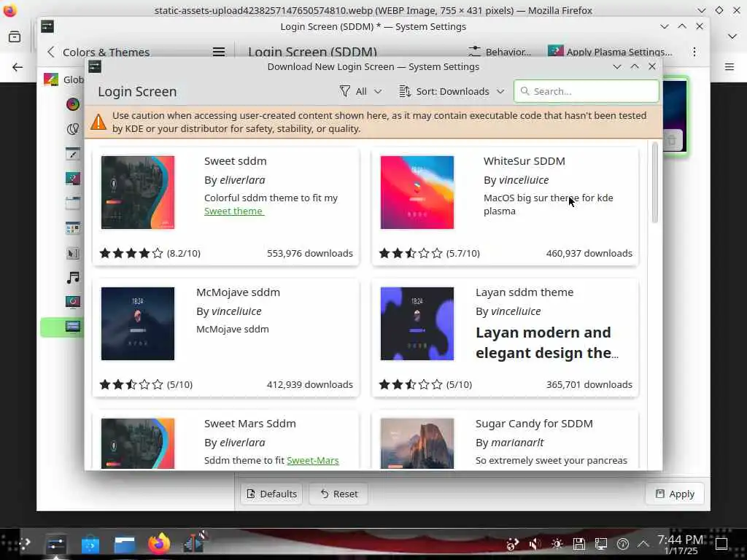Select the Plasma Style icon in the sidebar
This screenshot has width=747, height=560.
point(73,178)
